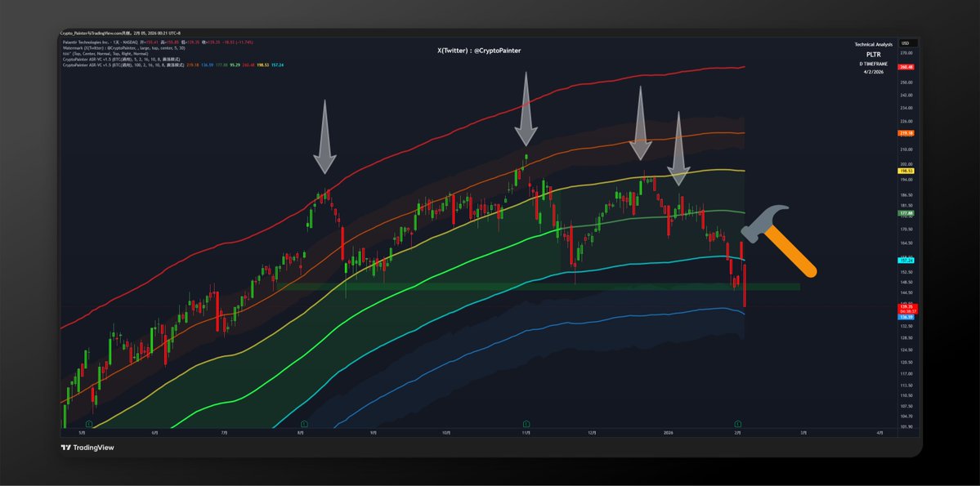Click the 101.90 price axis tick
The image size is (980, 486).
click(907, 426)
